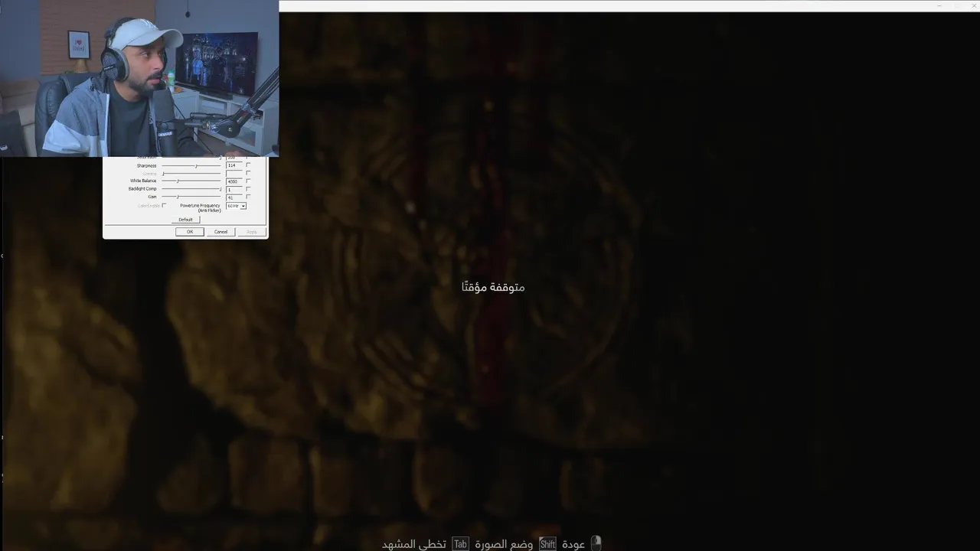Image resolution: width=980 pixels, height=551 pixels.
Task: Tick the auto checkbox for Backlight Comp
Action: (x=248, y=189)
